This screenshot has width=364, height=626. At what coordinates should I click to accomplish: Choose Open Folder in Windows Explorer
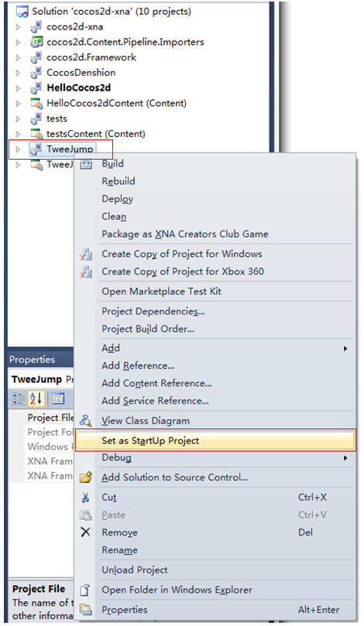point(177,590)
